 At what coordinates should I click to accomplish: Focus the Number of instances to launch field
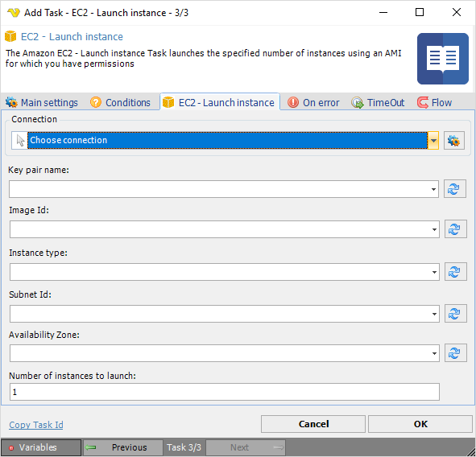[x=225, y=392]
